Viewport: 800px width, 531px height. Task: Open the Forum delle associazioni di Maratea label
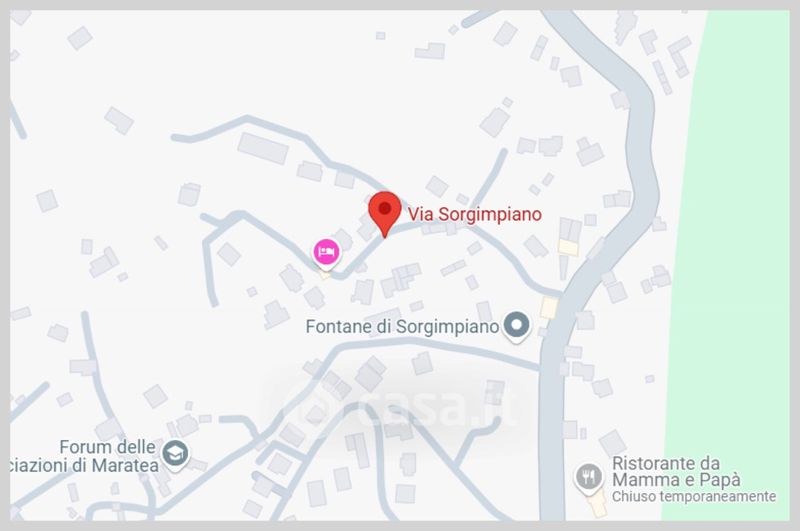point(85,456)
